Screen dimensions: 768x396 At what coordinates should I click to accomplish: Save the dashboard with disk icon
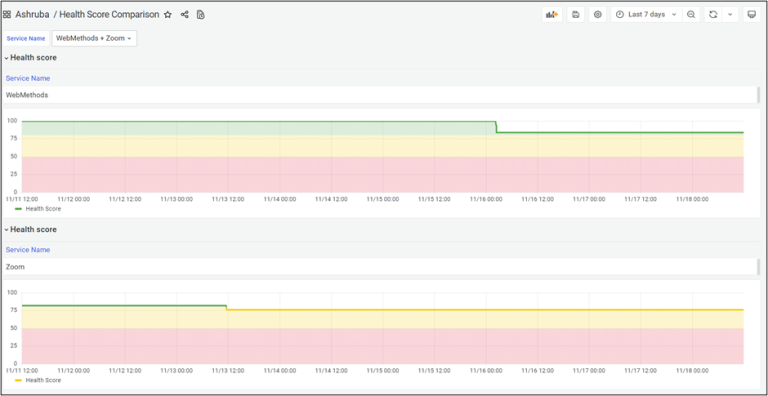coord(576,15)
